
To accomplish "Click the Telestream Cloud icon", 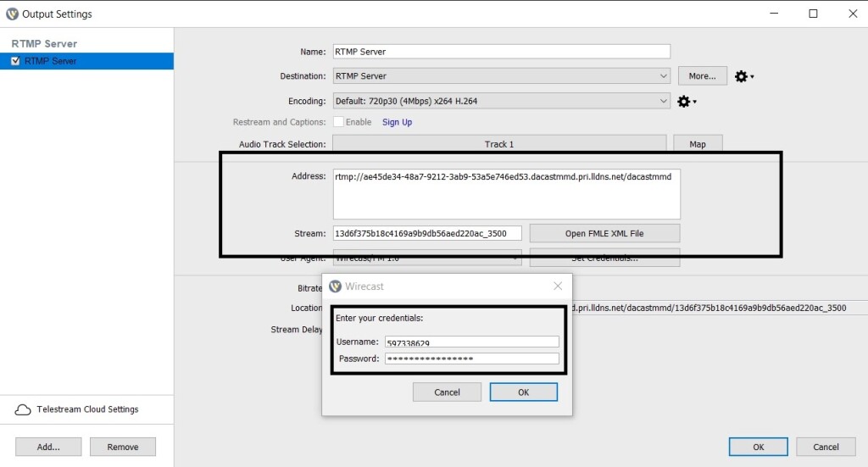I will coord(23,409).
